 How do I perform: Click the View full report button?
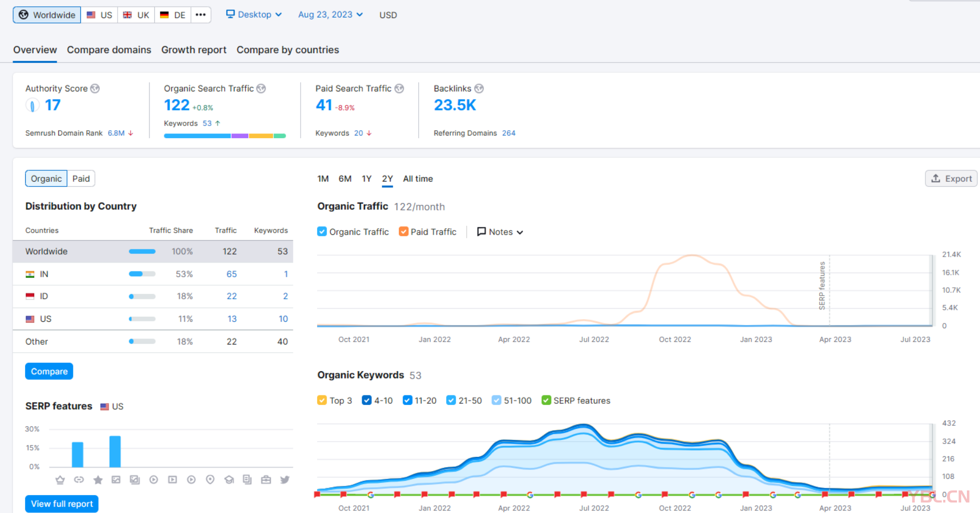[x=62, y=504]
